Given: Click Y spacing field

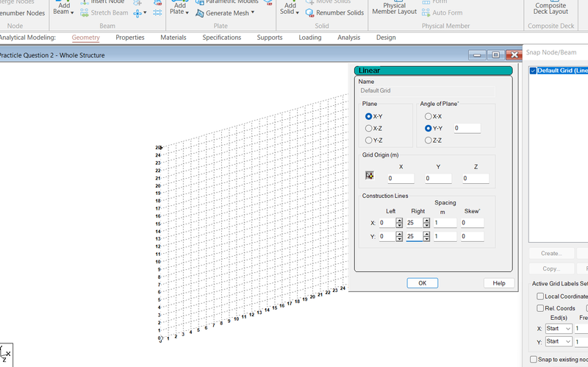Looking at the screenshot, I should click(x=445, y=236).
